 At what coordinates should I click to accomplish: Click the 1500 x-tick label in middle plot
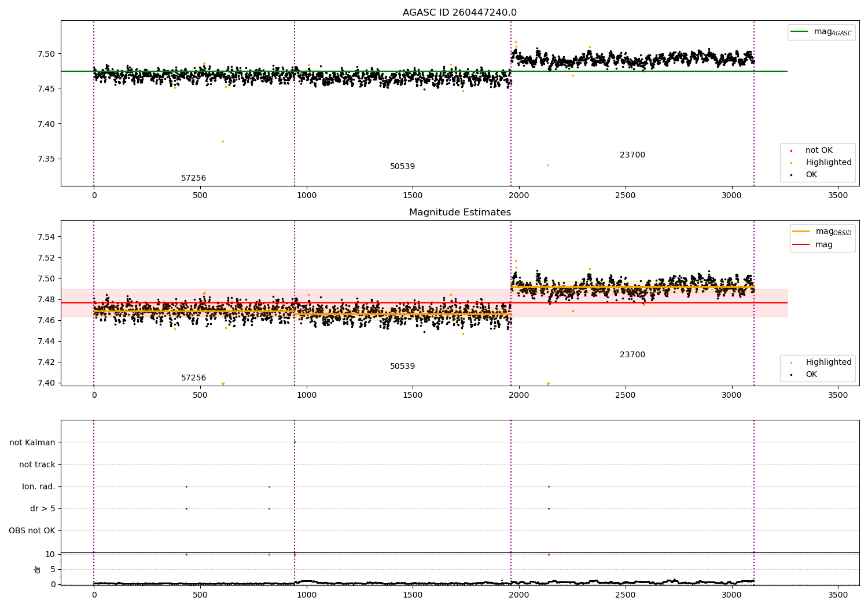tap(413, 395)
